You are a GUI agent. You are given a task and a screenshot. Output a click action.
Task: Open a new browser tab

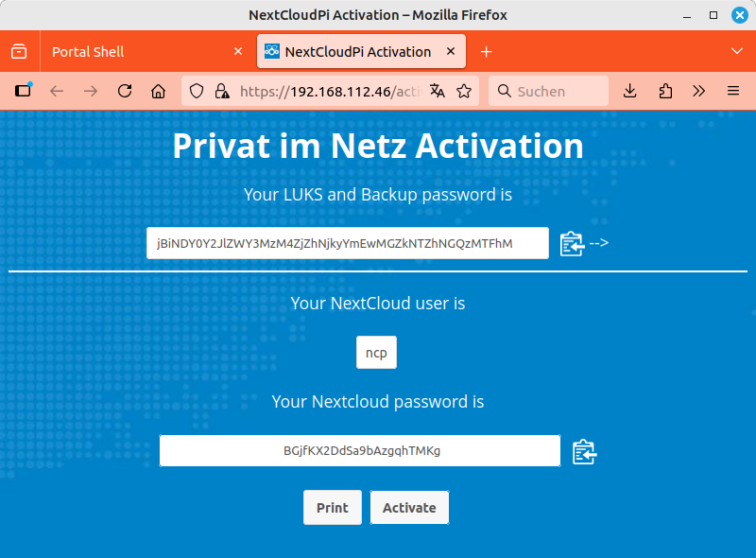click(487, 52)
